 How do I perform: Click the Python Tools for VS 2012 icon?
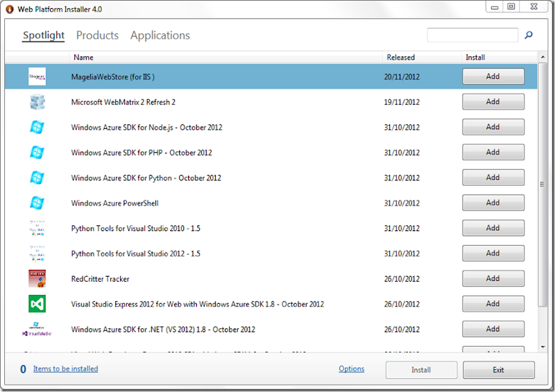click(37, 253)
